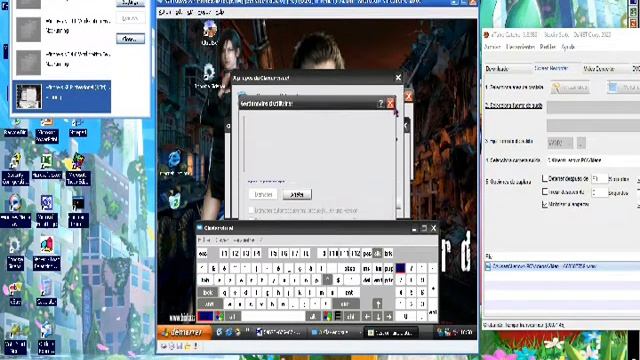640x360 pixels.
Task: Toggle the right shift key on the virtual keyboard
Action: (345, 304)
